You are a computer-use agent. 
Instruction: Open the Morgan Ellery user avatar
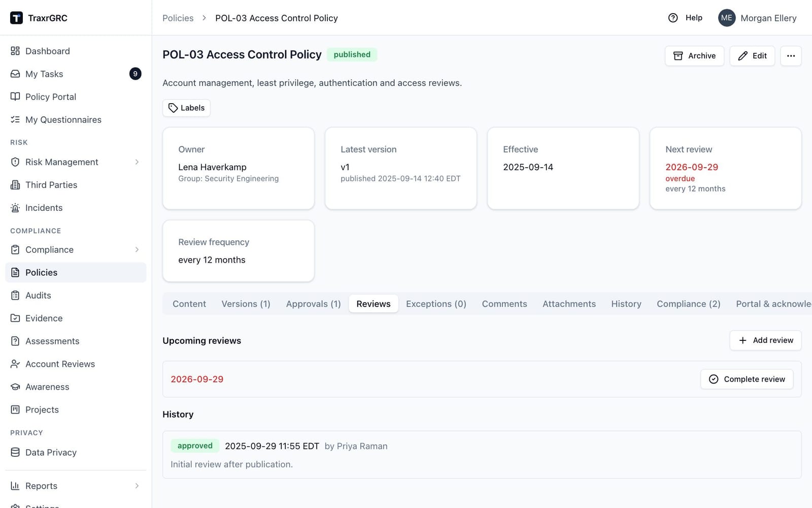[727, 18]
